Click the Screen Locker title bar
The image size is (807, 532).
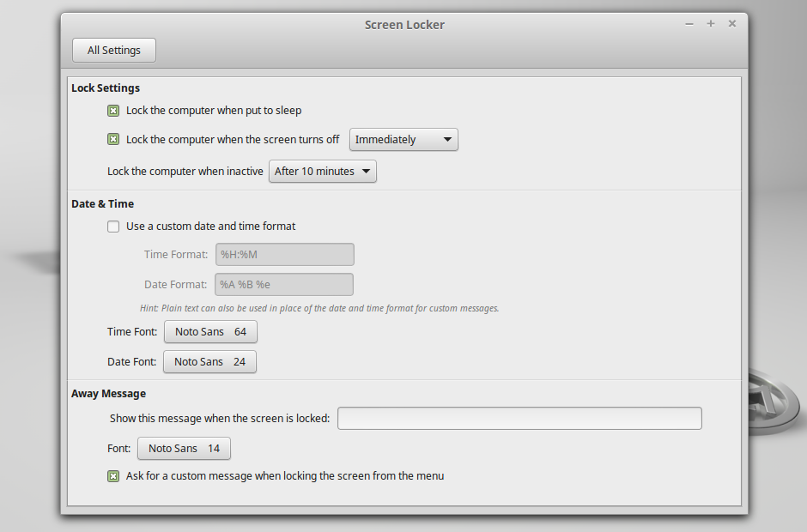click(403, 24)
